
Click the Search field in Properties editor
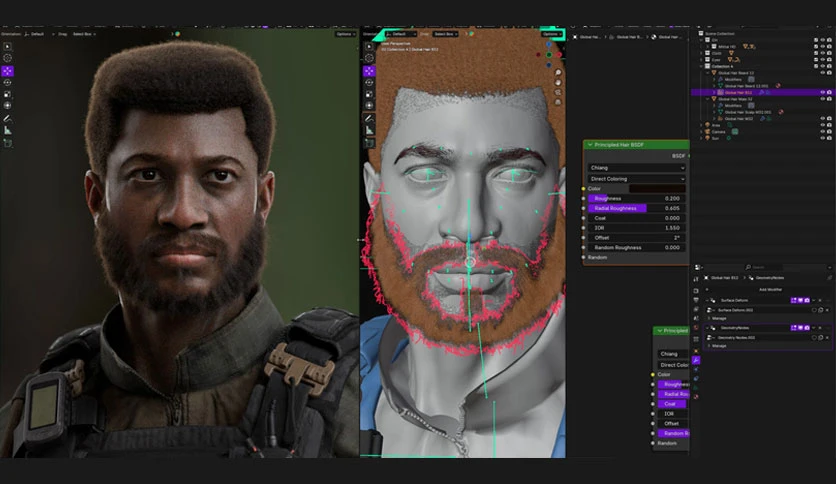[763, 267]
